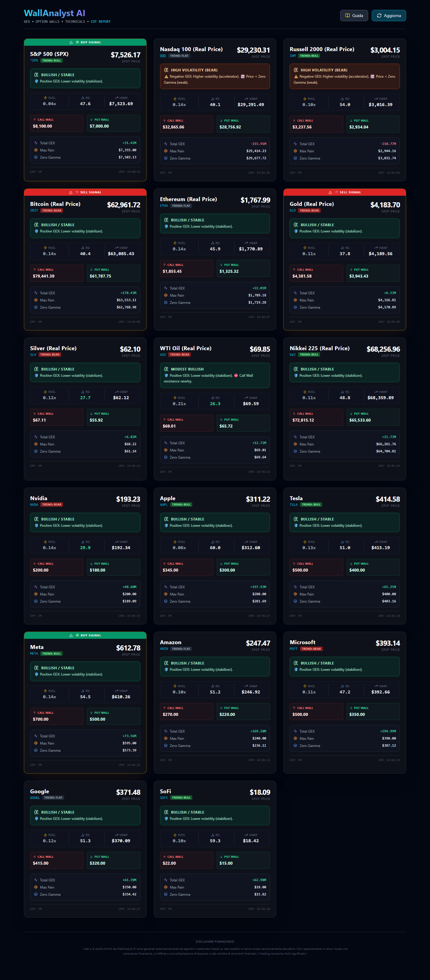Refresh data with the Aggiorna button

pos(388,16)
